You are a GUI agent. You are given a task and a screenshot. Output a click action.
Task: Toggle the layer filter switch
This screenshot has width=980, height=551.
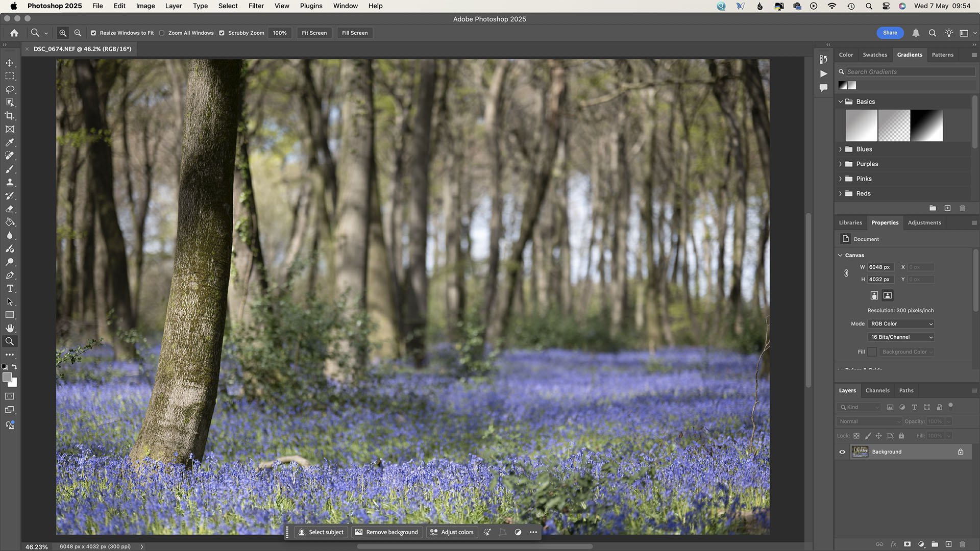[x=950, y=406]
